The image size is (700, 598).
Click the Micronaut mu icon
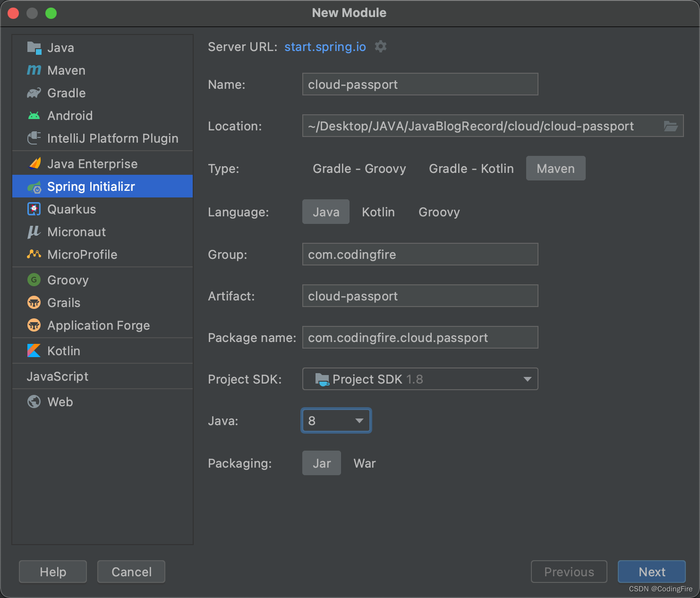(34, 232)
